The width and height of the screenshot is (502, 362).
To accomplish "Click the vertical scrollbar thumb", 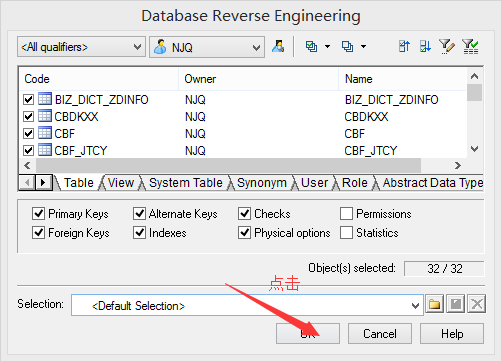I will click(475, 92).
